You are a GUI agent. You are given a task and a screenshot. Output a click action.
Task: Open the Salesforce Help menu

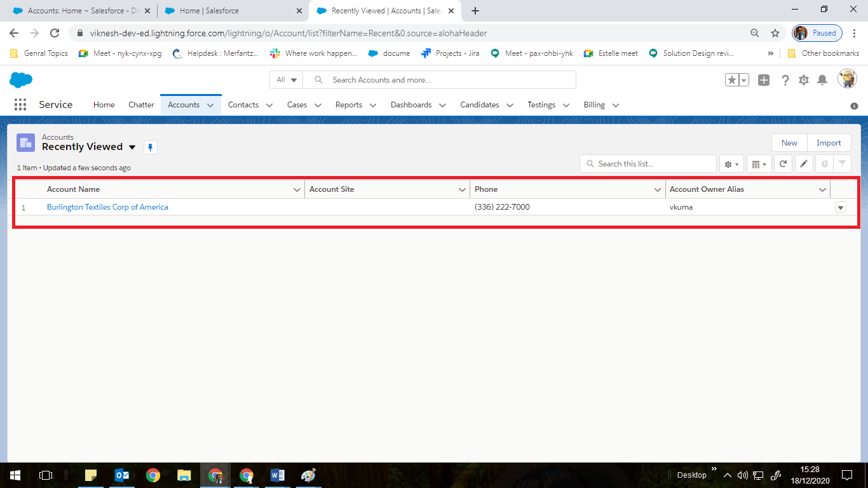pyautogui.click(x=785, y=80)
